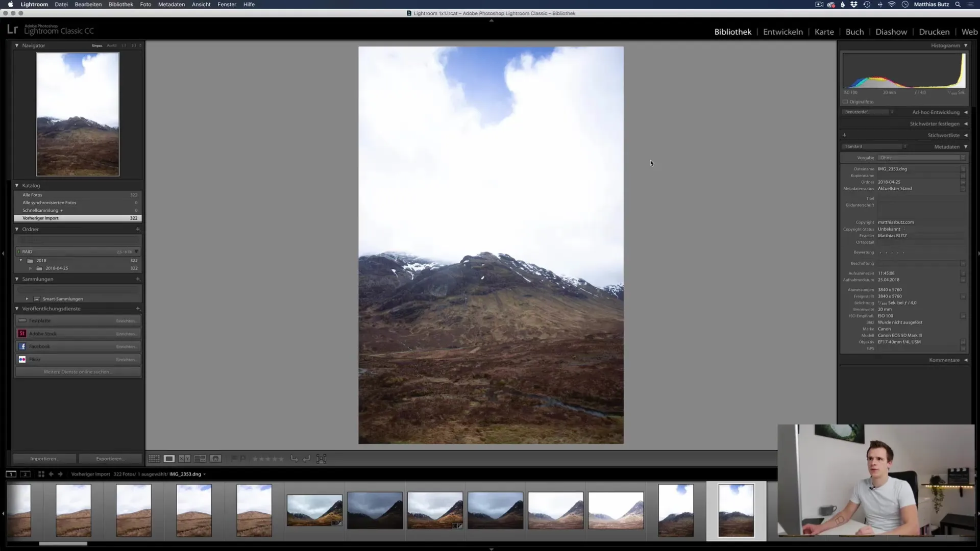Go forward with the right arrow icon

point(60,474)
